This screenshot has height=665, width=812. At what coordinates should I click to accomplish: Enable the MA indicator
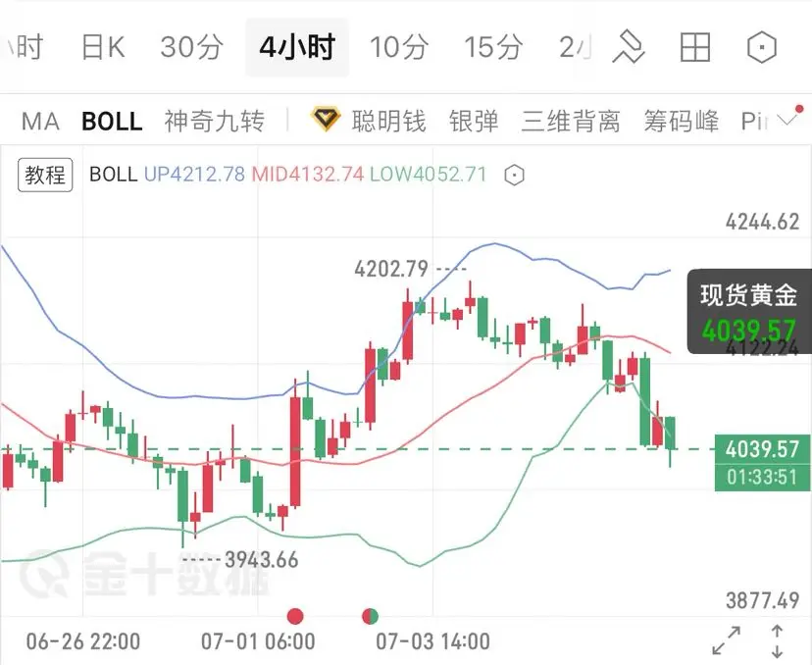point(40,122)
